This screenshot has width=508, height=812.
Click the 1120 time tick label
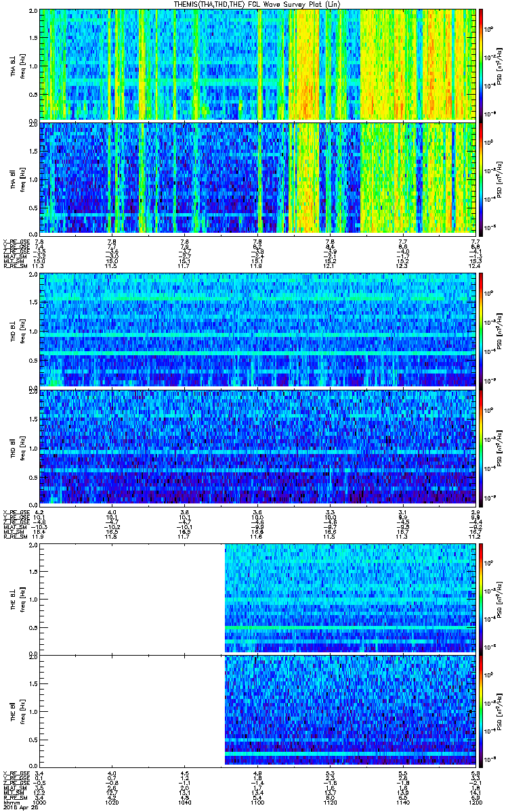(330, 803)
